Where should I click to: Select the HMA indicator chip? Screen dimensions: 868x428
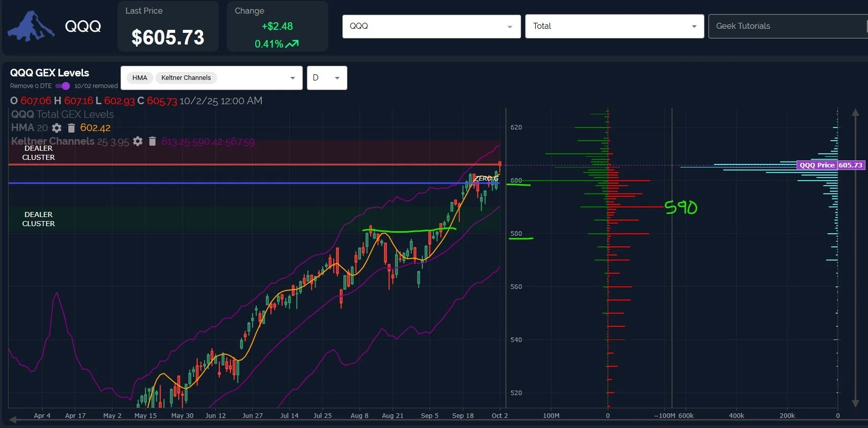pyautogui.click(x=140, y=78)
